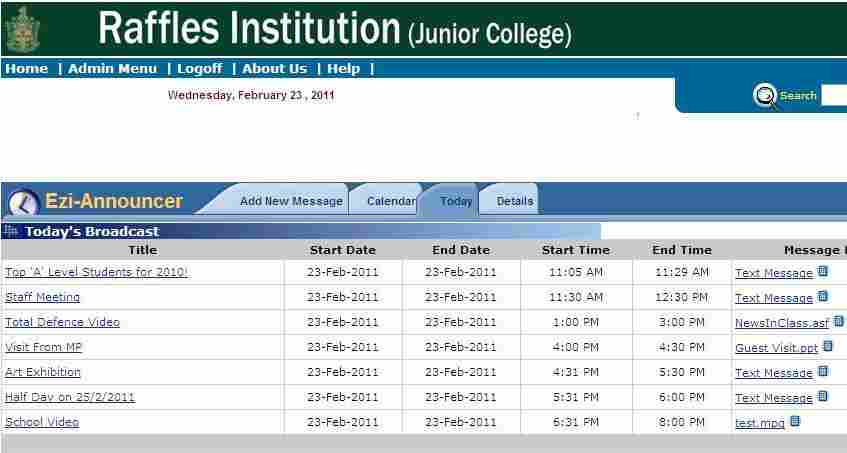Click icon beside Half Day Text Message
Image resolution: width=847 pixels, height=453 pixels.
point(822,396)
